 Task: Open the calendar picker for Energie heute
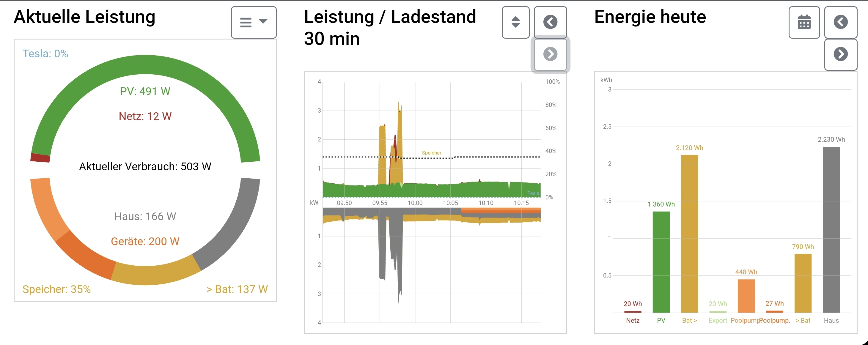click(804, 22)
